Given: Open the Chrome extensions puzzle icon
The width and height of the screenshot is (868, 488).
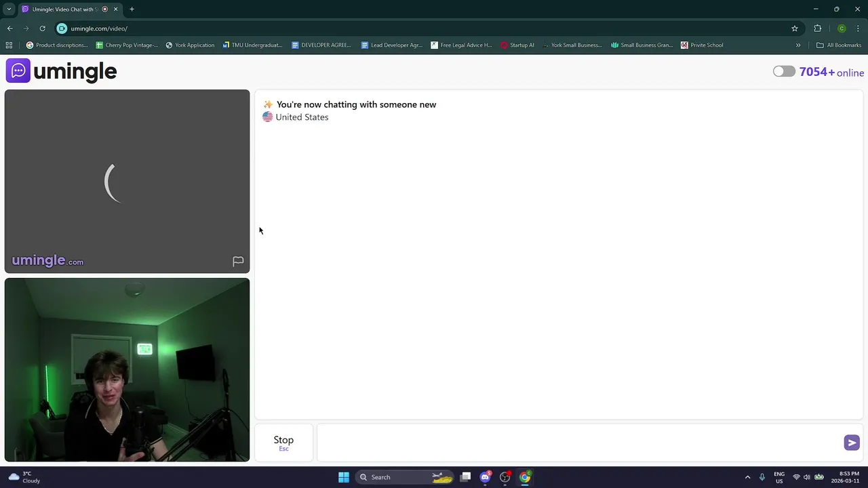Looking at the screenshot, I should (x=817, y=28).
